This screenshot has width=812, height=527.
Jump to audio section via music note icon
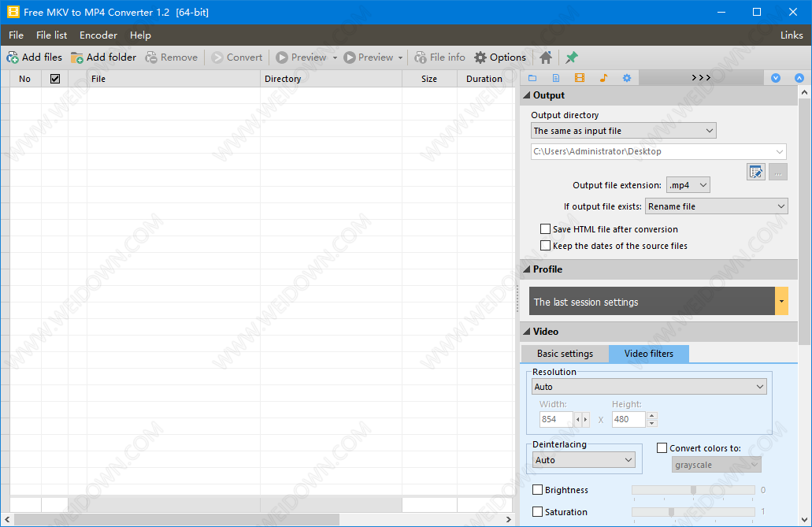click(603, 78)
